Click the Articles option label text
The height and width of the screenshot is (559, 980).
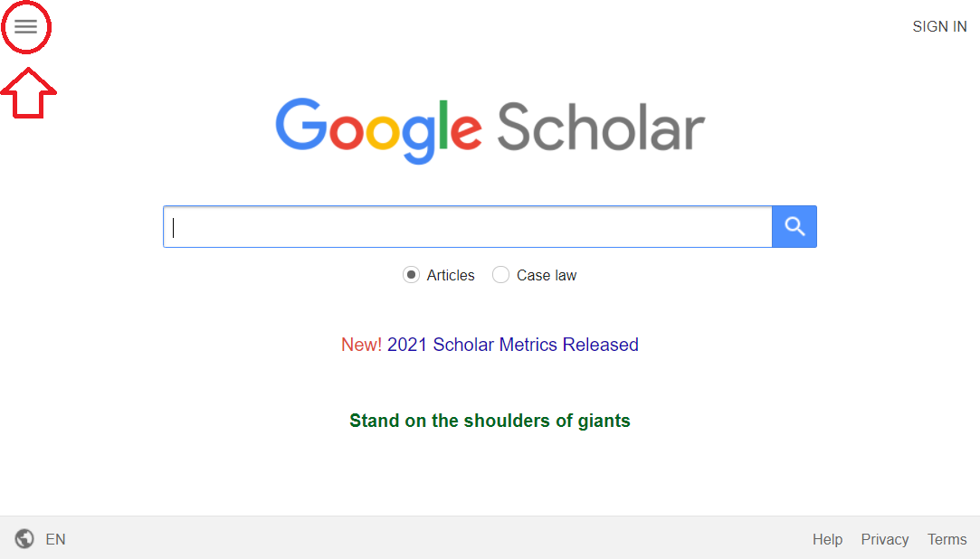450,276
